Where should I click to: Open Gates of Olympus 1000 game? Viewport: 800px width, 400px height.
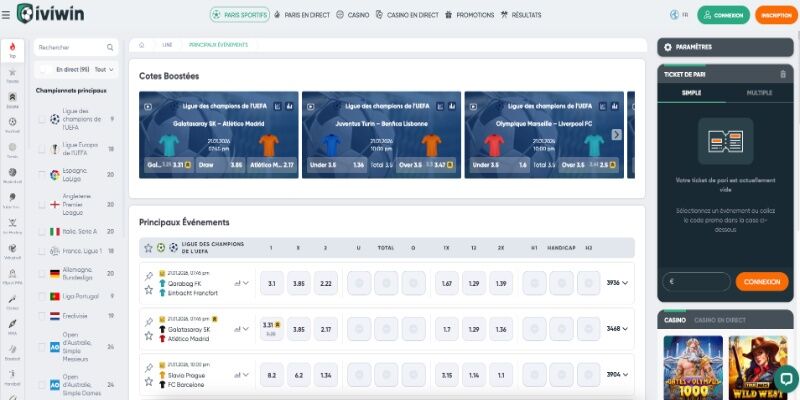coord(693,367)
